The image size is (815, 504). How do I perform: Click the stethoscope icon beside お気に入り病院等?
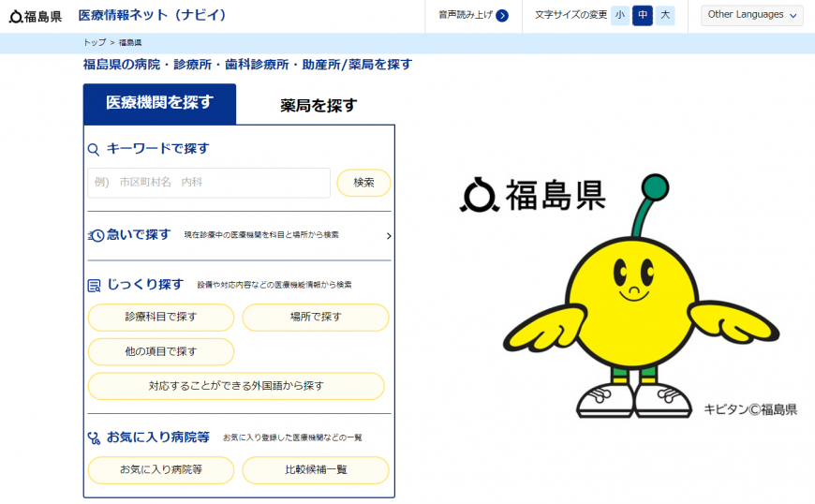(x=94, y=438)
